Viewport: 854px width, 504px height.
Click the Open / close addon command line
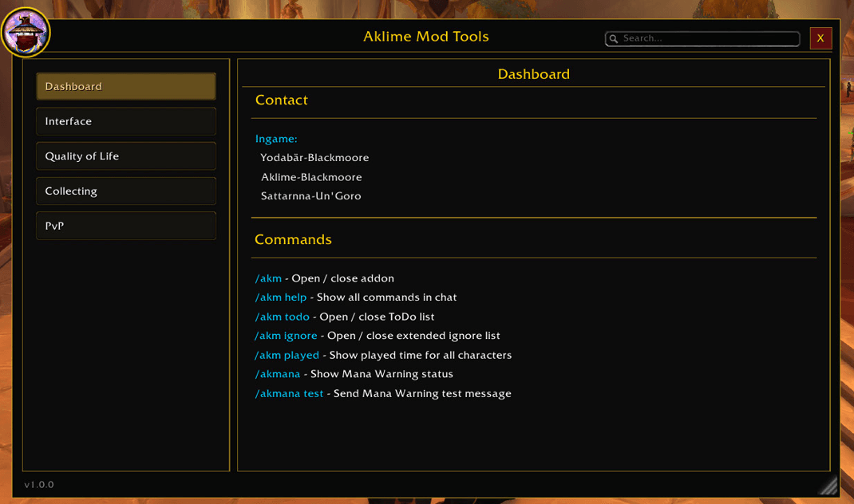[x=325, y=278]
